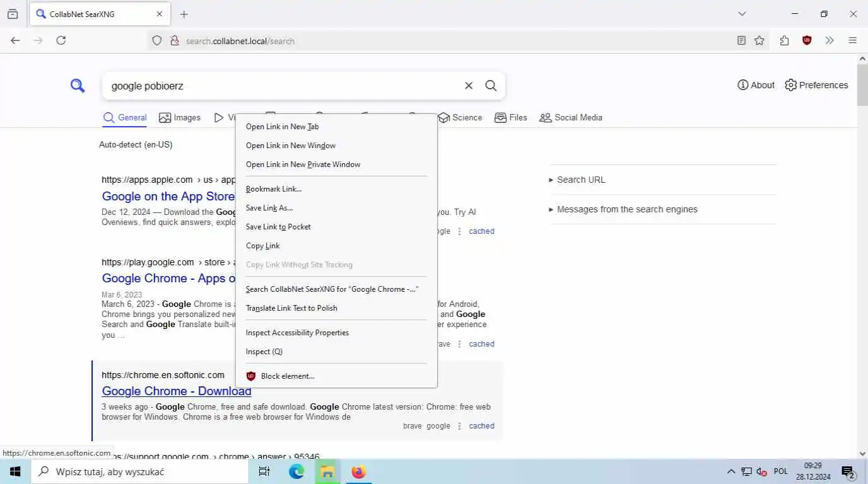
Task: Open the tracking protection shield icon
Action: pyautogui.click(x=157, y=40)
